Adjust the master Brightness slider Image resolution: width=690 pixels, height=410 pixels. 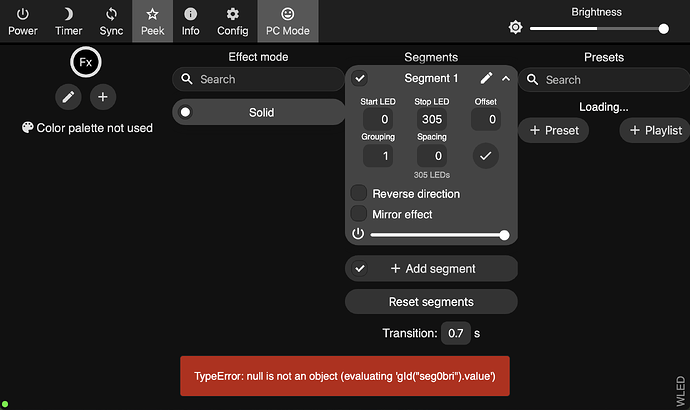597,29
